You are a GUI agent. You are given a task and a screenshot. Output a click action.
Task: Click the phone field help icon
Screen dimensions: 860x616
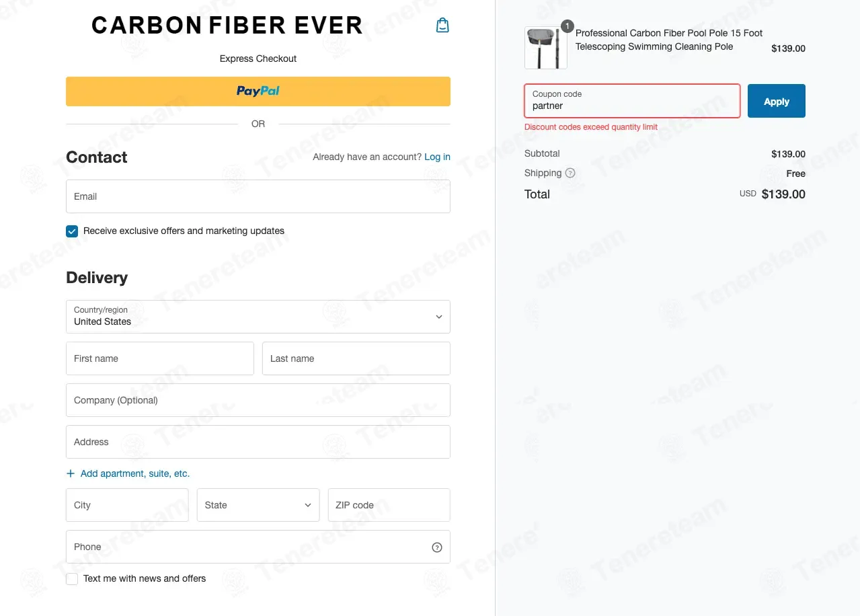point(437,547)
